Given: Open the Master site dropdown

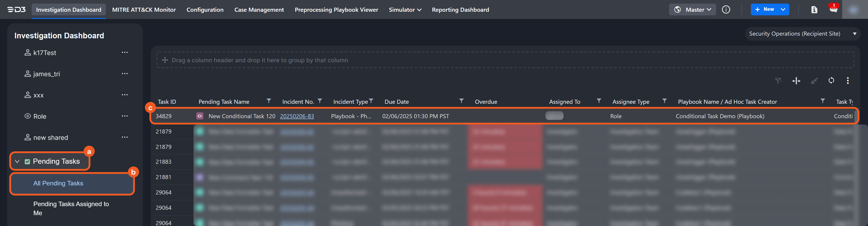Looking at the screenshot, I should tap(692, 10).
